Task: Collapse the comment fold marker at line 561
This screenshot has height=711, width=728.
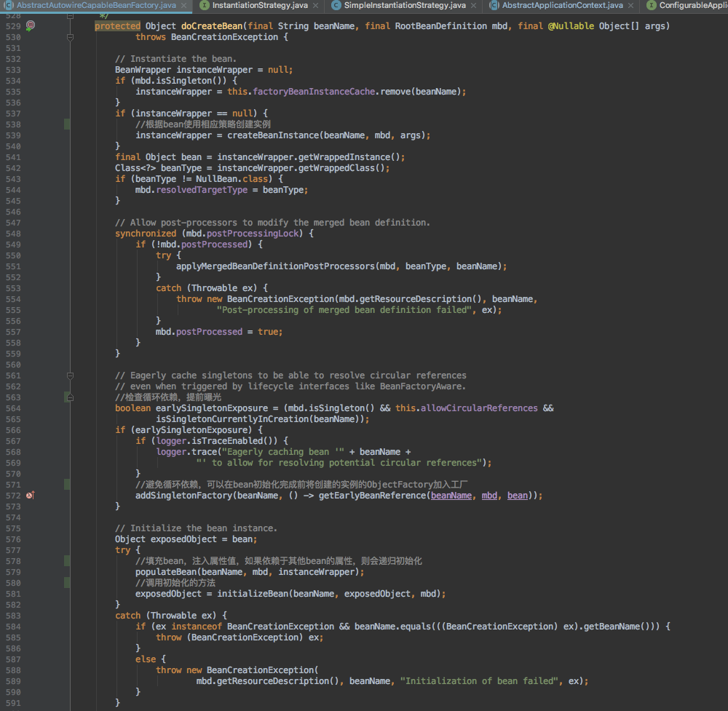Action: tap(70, 376)
